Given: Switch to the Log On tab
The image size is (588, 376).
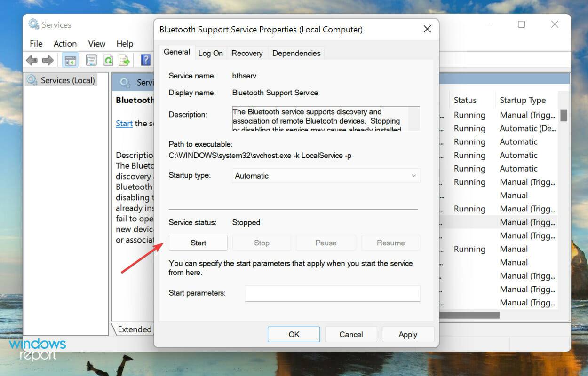Looking at the screenshot, I should click(210, 53).
